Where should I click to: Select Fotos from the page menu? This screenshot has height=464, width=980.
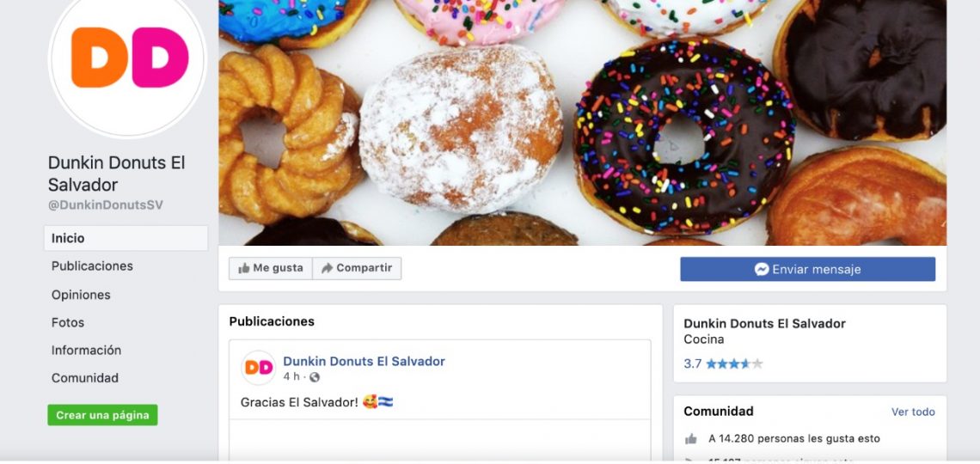click(68, 323)
